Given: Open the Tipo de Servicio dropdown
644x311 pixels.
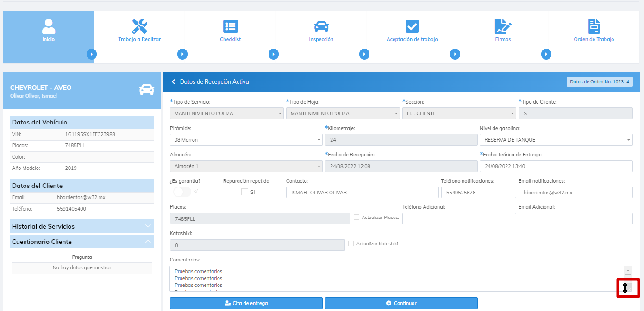Looking at the screenshot, I should 227,113.
